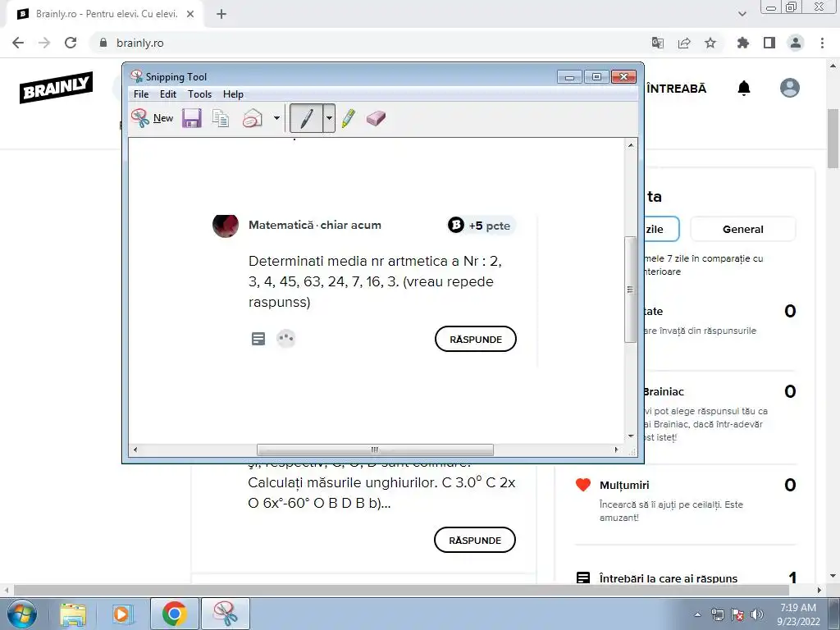Click Snipping Tool taskbar button
Screen dimensions: 840x630
(x=226, y=614)
